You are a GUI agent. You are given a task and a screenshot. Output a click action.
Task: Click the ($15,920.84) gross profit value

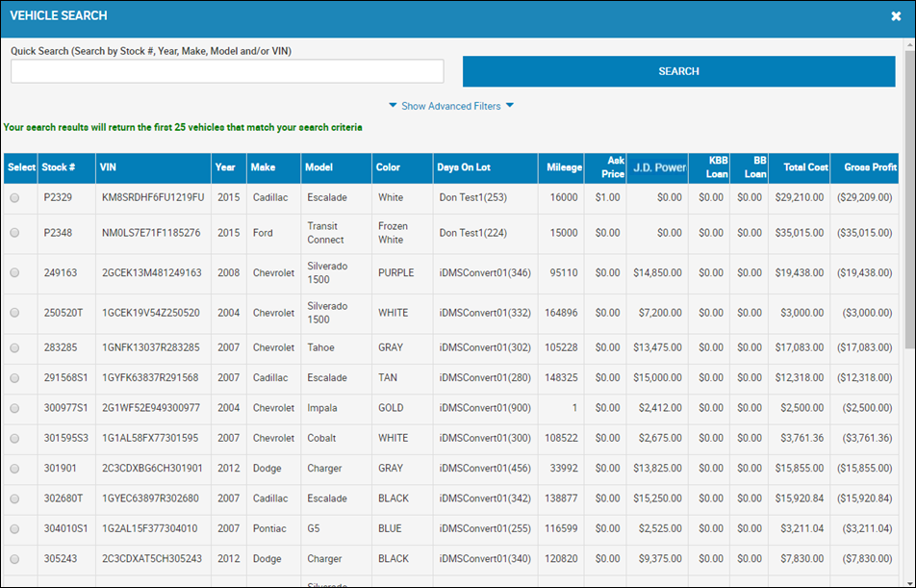(865, 499)
